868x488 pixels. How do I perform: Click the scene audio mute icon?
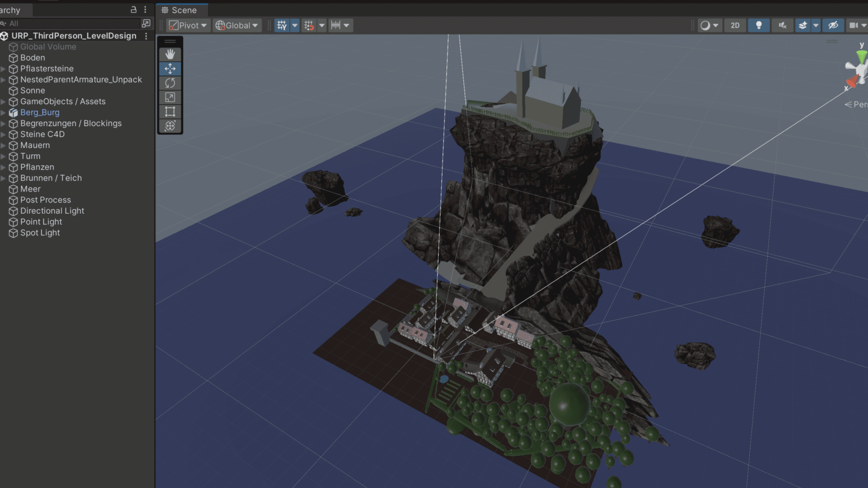pos(782,25)
